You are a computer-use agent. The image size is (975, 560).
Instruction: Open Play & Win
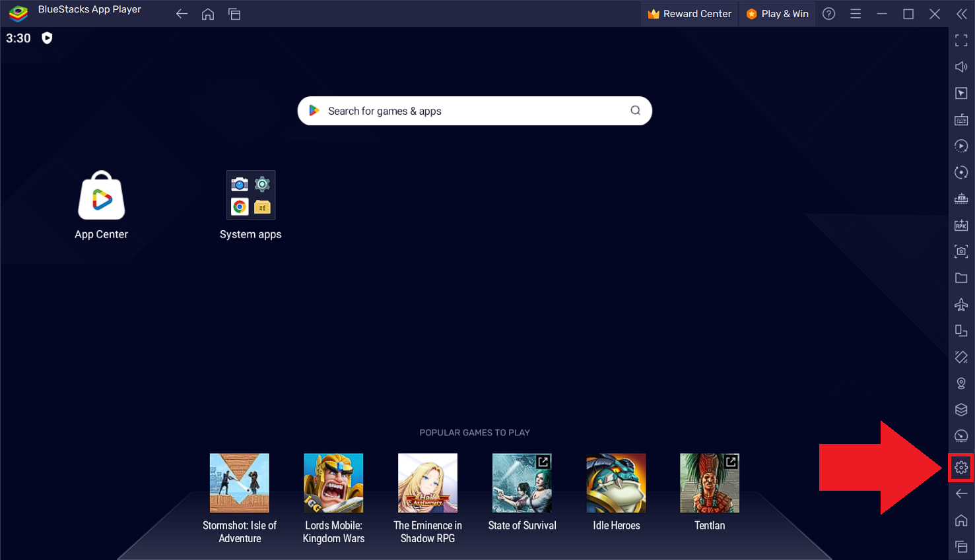(x=778, y=14)
